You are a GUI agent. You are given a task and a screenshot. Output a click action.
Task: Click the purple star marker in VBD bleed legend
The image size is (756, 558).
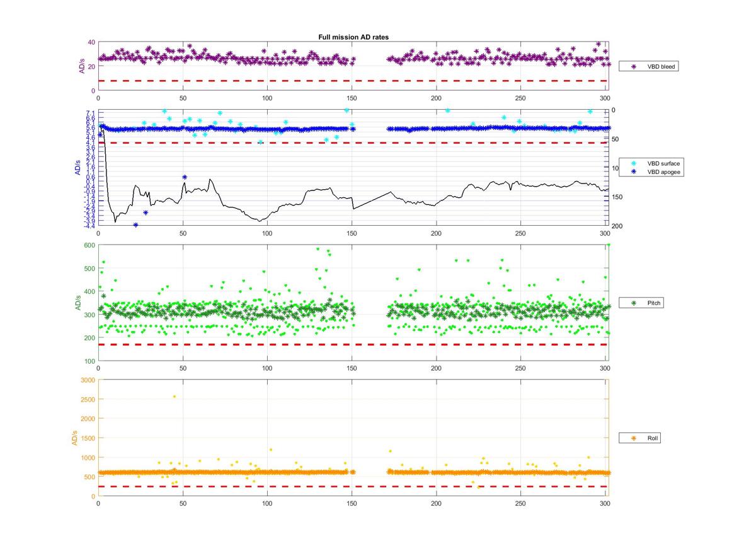634,66
